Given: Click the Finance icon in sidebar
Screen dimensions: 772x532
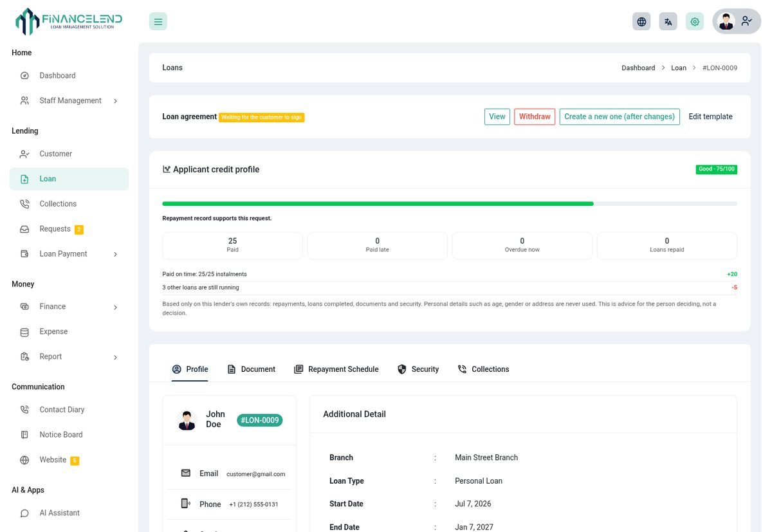Looking at the screenshot, I should (x=24, y=307).
